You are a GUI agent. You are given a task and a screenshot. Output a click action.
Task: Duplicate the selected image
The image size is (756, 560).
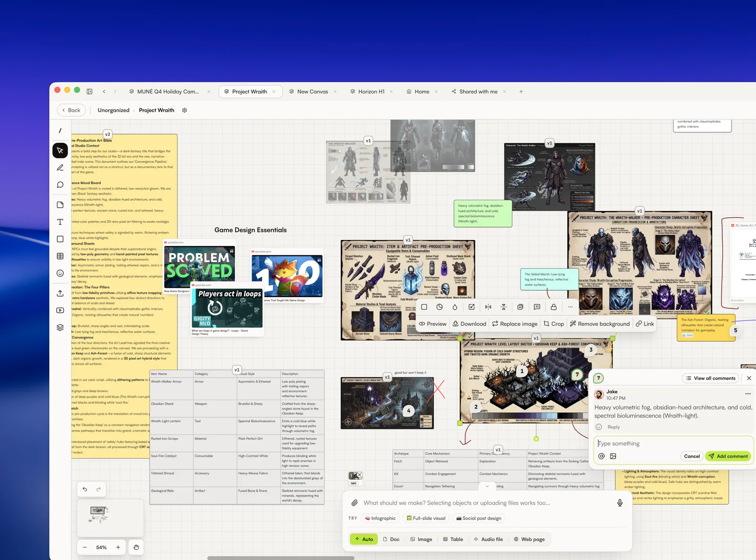(x=520, y=307)
